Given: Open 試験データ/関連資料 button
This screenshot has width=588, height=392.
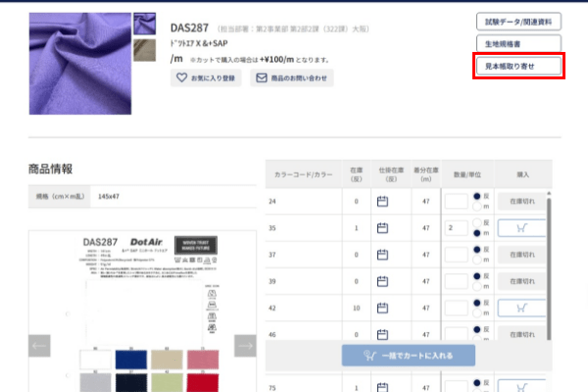Looking at the screenshot, I should (x=517, y=22).
